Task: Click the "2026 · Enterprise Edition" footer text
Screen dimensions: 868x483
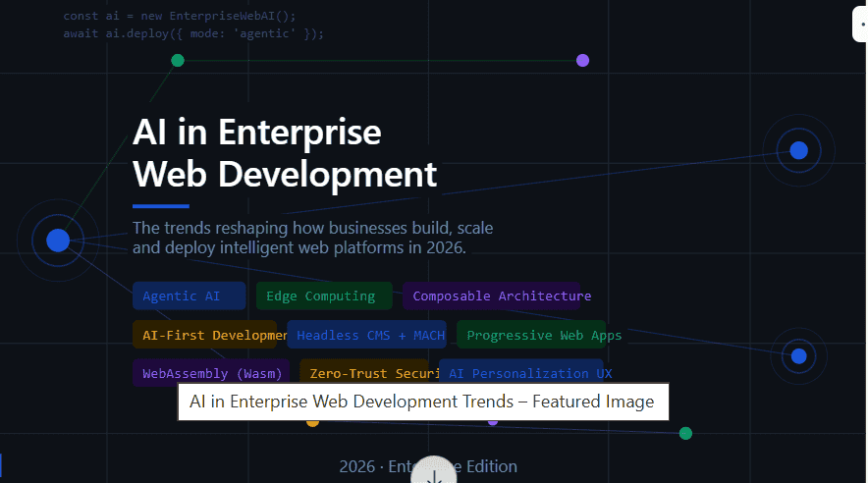Action: (428, 466)
